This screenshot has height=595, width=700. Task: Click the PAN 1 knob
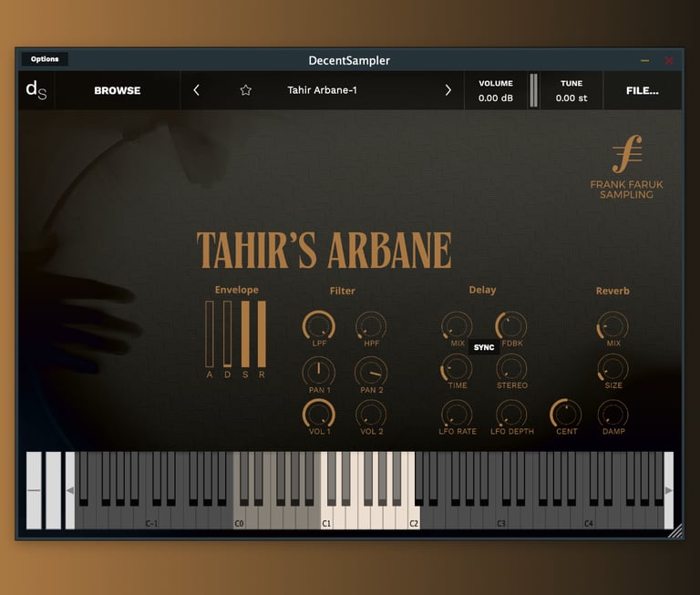click(x=319, y=373)
